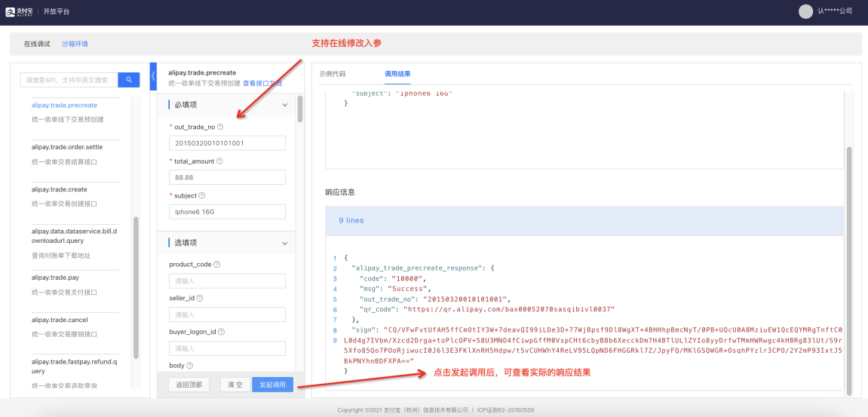
Task: Click the alipay_trade_precreate_response key line
Action: click(x=422, y=268)
